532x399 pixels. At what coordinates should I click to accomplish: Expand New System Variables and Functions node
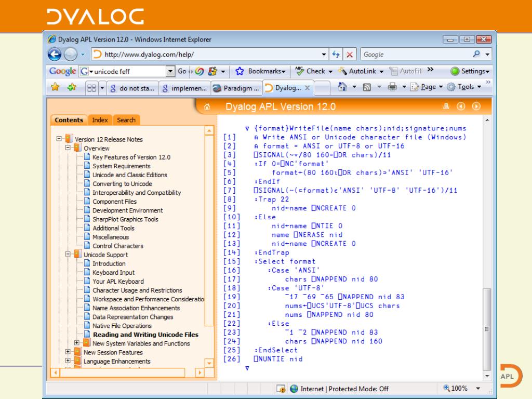pyautogui.click(x=77, y=343)
